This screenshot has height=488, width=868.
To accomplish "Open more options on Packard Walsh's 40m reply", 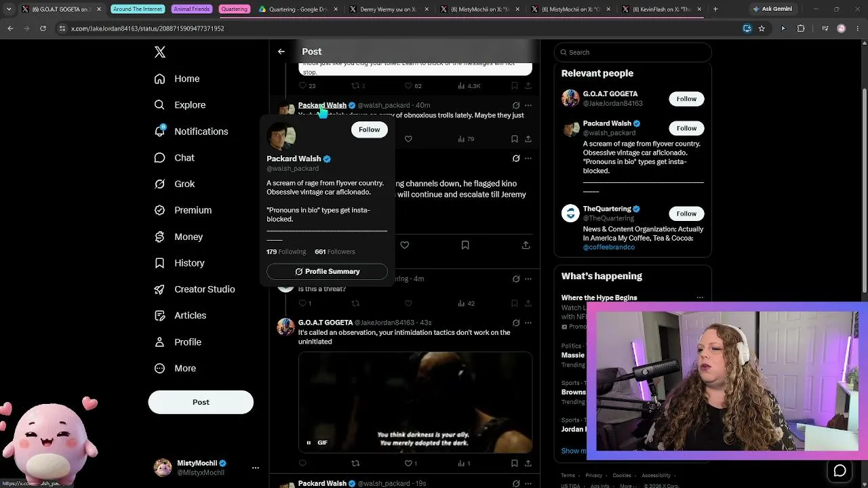I will 528,106.
